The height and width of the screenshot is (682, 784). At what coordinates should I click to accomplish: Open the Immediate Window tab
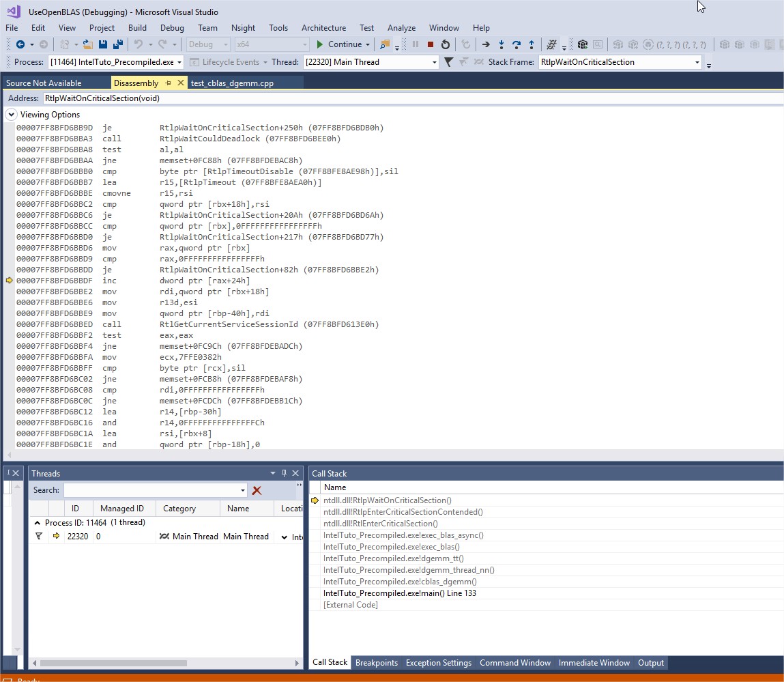coord(594,663)
